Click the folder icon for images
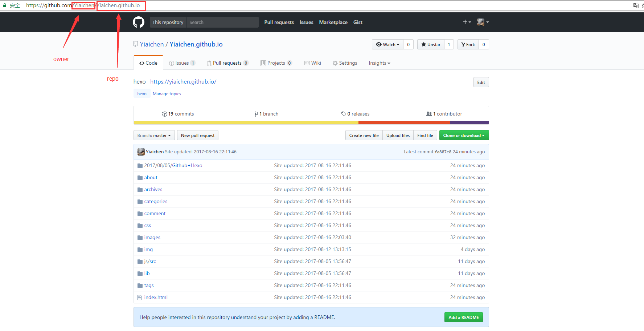 [x=140, y=238]
